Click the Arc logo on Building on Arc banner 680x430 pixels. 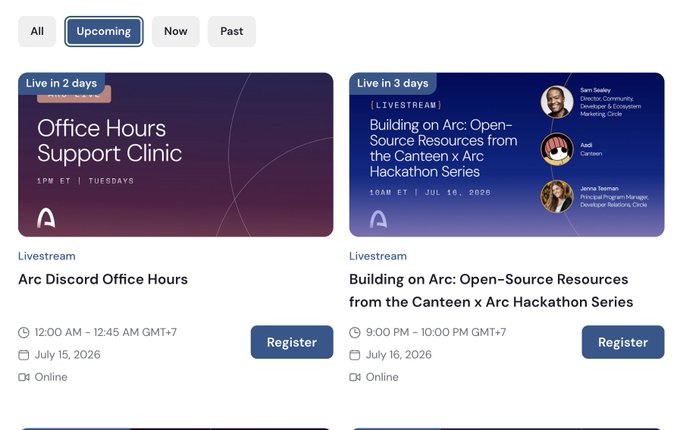click(378, 219)
